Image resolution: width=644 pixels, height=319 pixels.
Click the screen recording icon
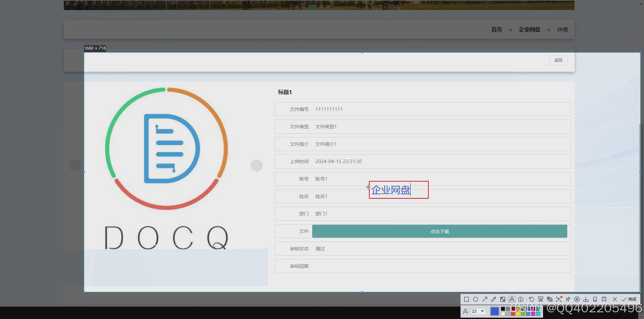coord(577,299)
